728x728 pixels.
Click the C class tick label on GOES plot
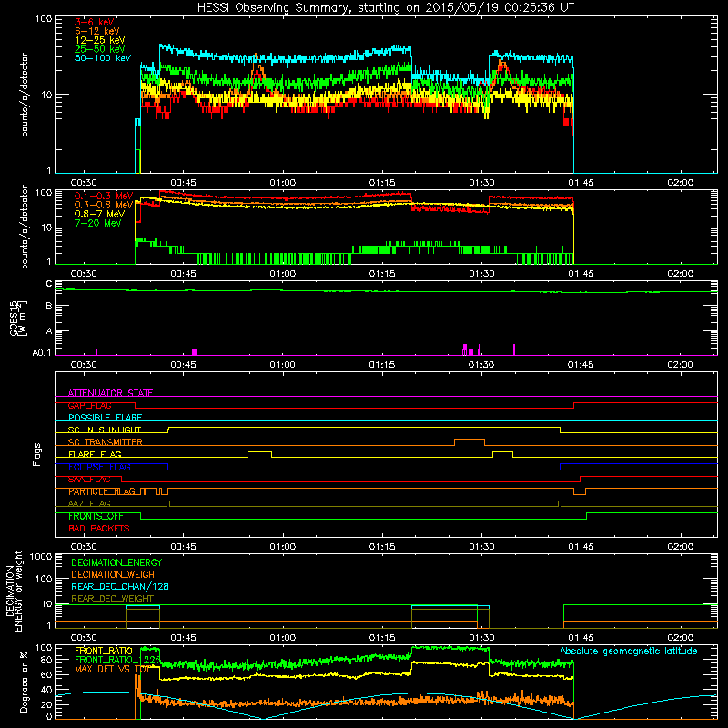pyautogui.click(x=49, y=283)
